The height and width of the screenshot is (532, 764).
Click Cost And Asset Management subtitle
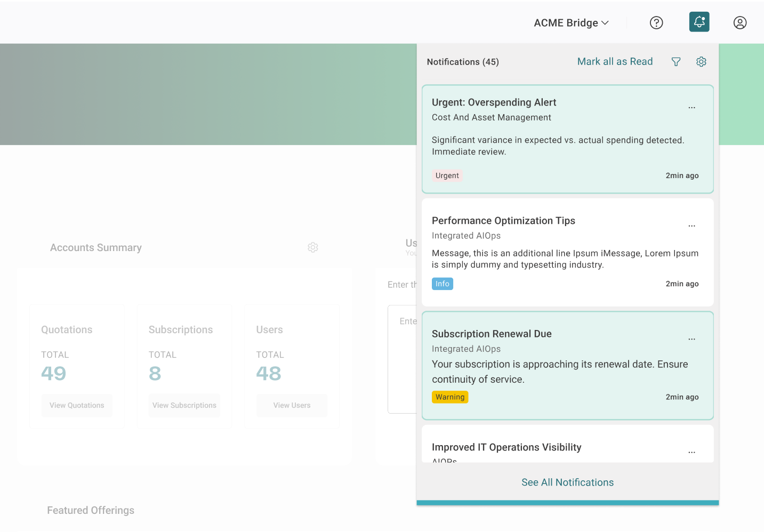(492, 117)
